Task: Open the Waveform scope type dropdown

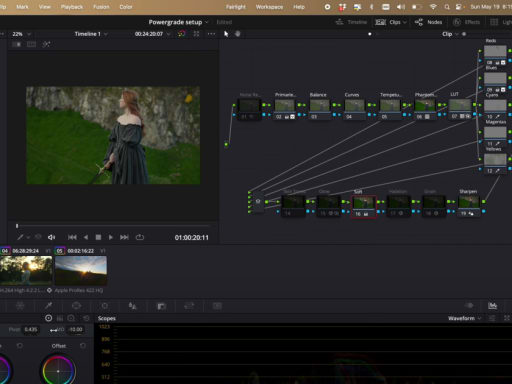Action: click(465, 318)
